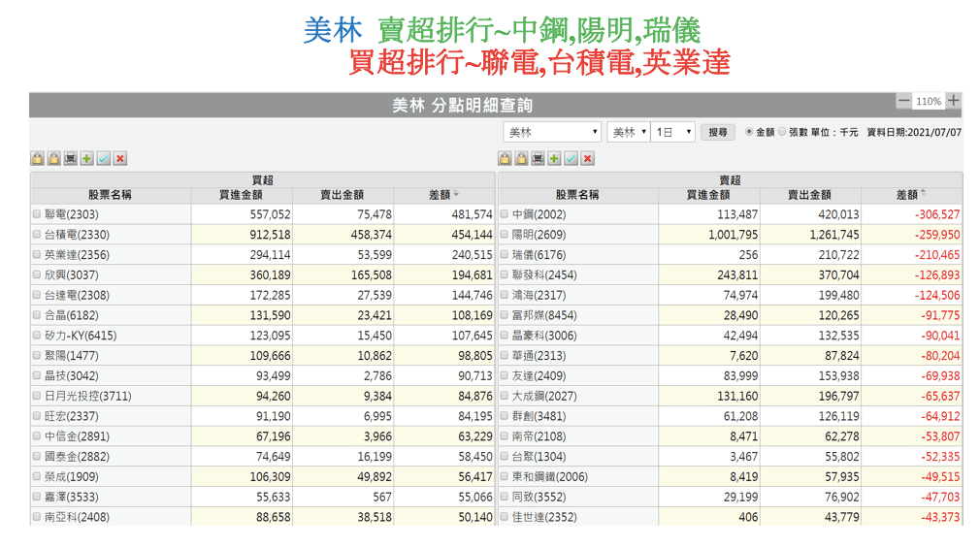The height and width of the screenshot is (548, 980).
Task: Click the printer icon above the 賣超 table
Action: click(539, 158)
